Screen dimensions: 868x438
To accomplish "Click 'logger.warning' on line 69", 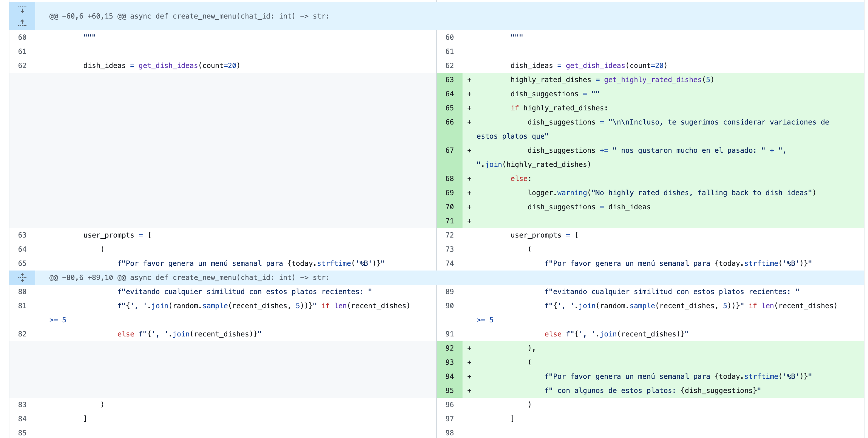I will (557, 193).
